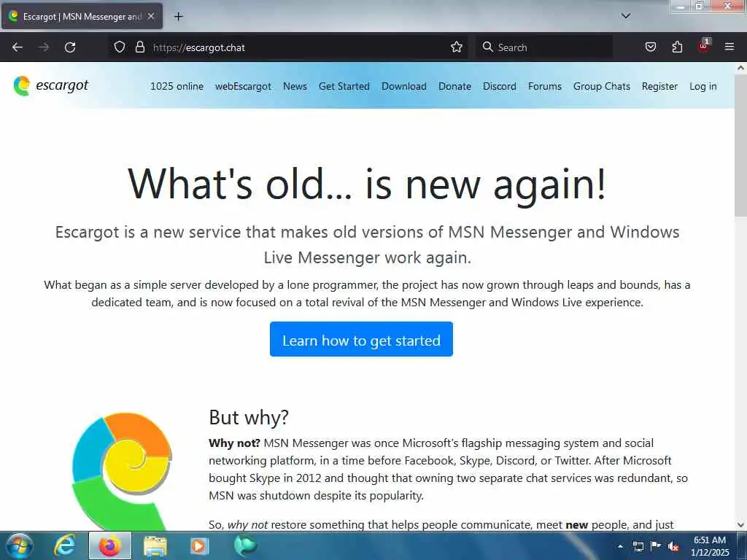
Task: Visit the Discord nav link
Action: tap(499, 86)
